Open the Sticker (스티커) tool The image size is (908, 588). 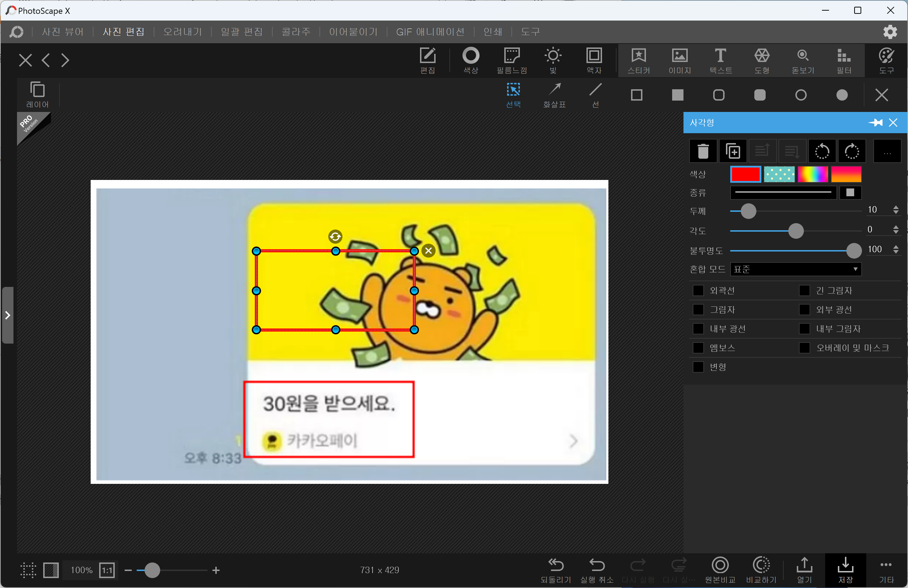pos(638,60)
